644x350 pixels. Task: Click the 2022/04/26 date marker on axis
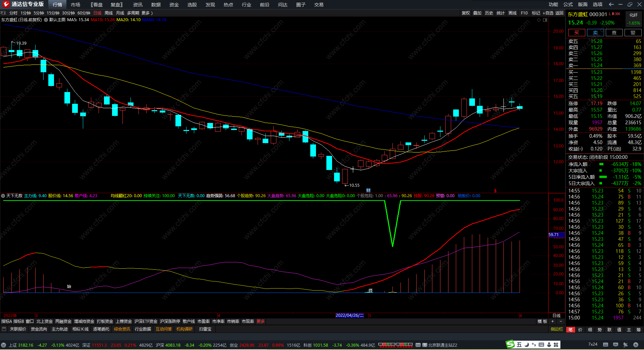tap(350, 315)
